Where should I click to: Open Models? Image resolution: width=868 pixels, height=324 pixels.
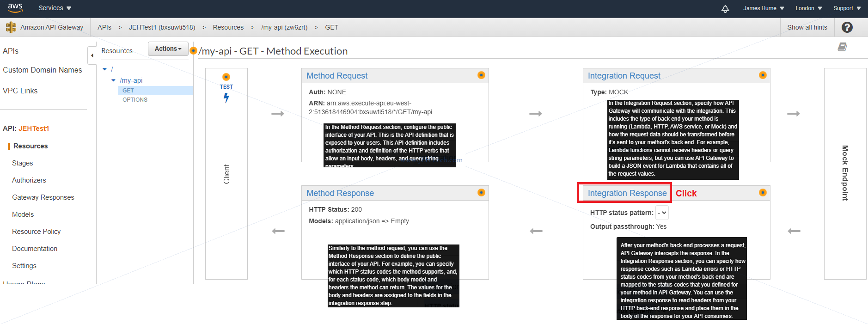pos(23,214)
